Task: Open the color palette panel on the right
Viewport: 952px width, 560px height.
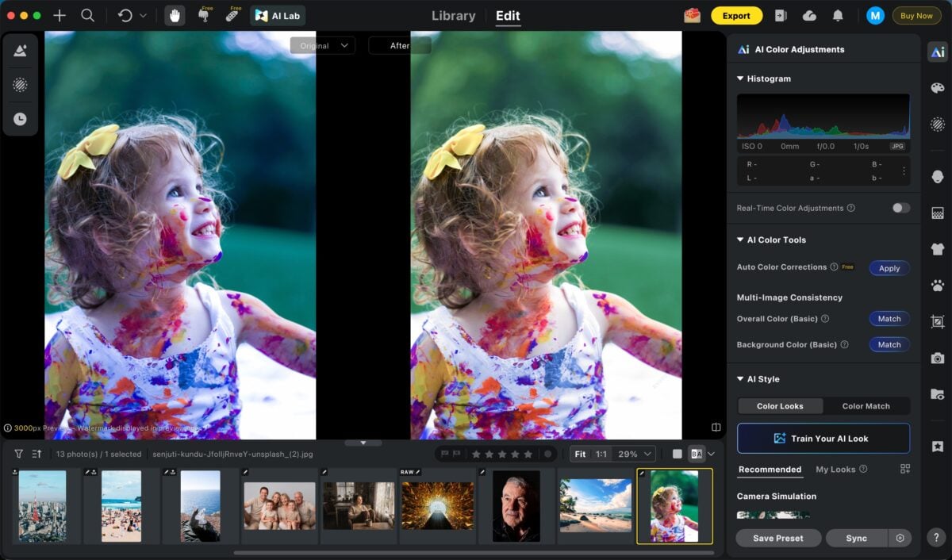Action: point(938,88)
